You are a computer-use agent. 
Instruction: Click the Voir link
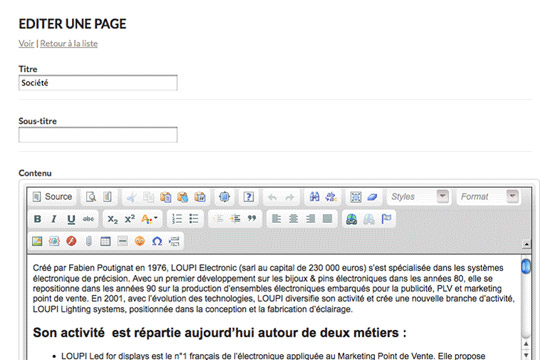[x=26, y=44]
